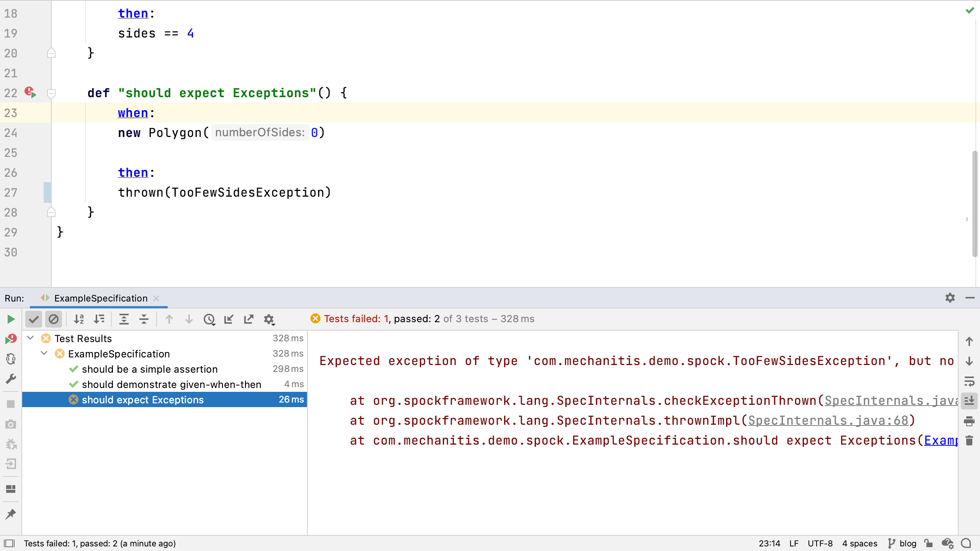Select the ExampleSpecification run tab
The image size is (980, 551).
click(x=100, y=298)
